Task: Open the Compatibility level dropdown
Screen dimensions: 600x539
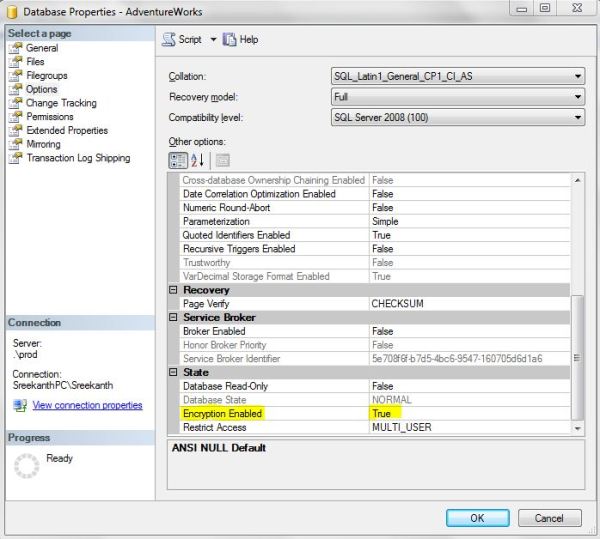Action: [578, 118]
